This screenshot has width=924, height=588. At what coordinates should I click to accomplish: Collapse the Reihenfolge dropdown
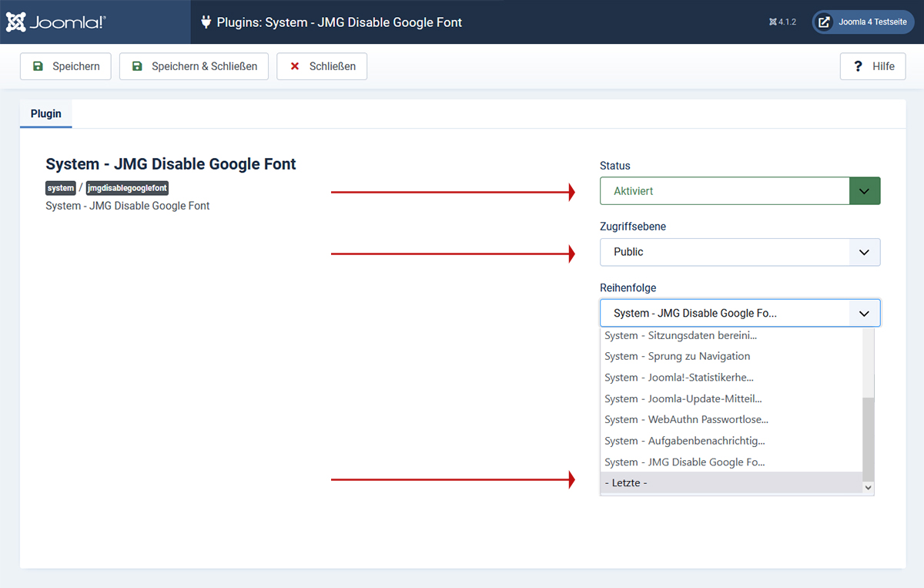(740, 314)
